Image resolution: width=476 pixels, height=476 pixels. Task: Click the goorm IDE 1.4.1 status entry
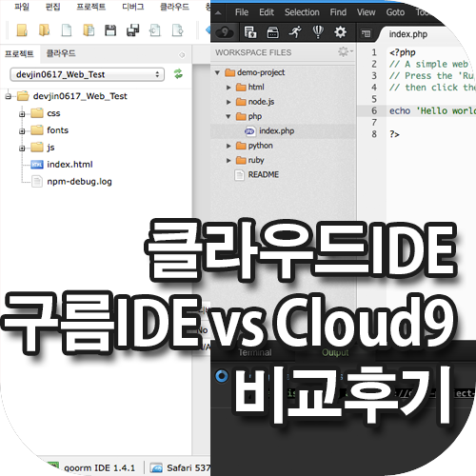click(x=99, y=468)
